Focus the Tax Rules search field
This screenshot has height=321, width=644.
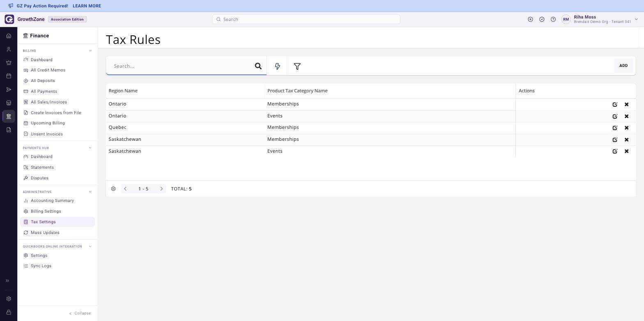click(181, 66)
